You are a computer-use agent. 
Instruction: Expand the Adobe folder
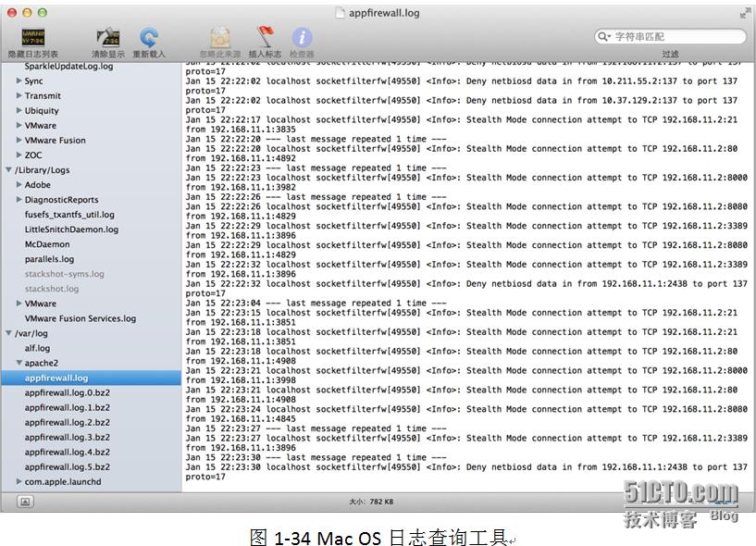[19, 185]
